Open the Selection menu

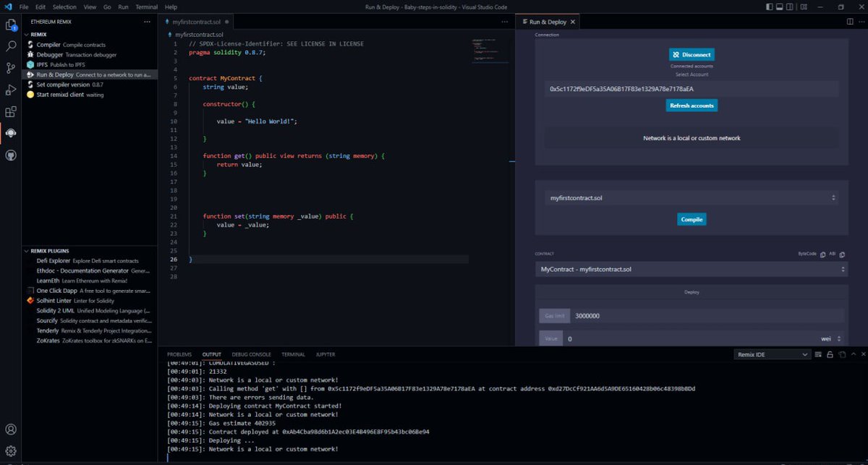coord(64,7)
